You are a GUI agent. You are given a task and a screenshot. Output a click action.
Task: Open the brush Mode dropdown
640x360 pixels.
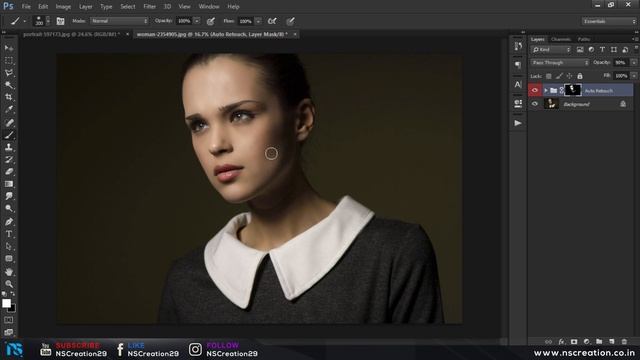(x=119, y=21)
